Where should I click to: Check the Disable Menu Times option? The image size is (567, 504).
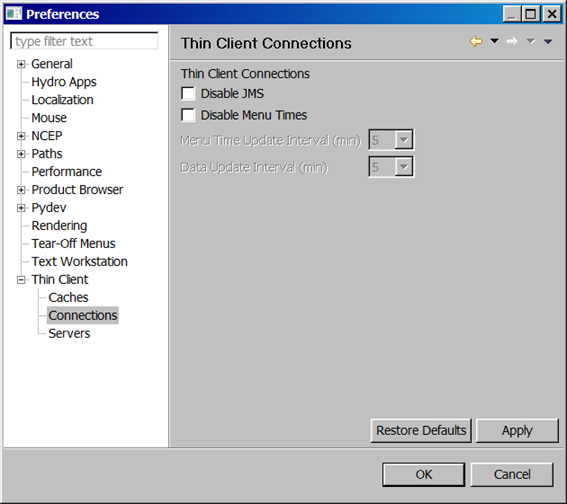tap(188, 115)
